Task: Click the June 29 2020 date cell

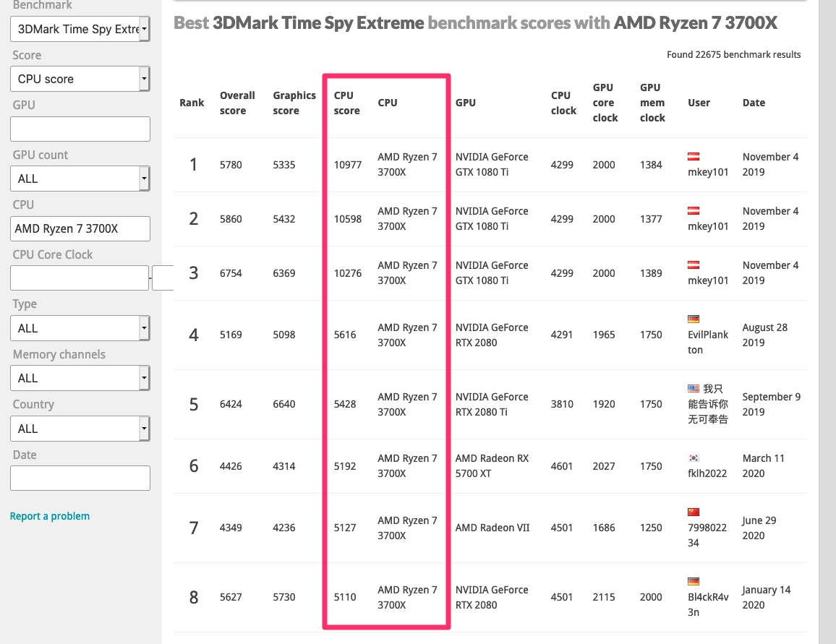Action: click(x=759, y=528)
